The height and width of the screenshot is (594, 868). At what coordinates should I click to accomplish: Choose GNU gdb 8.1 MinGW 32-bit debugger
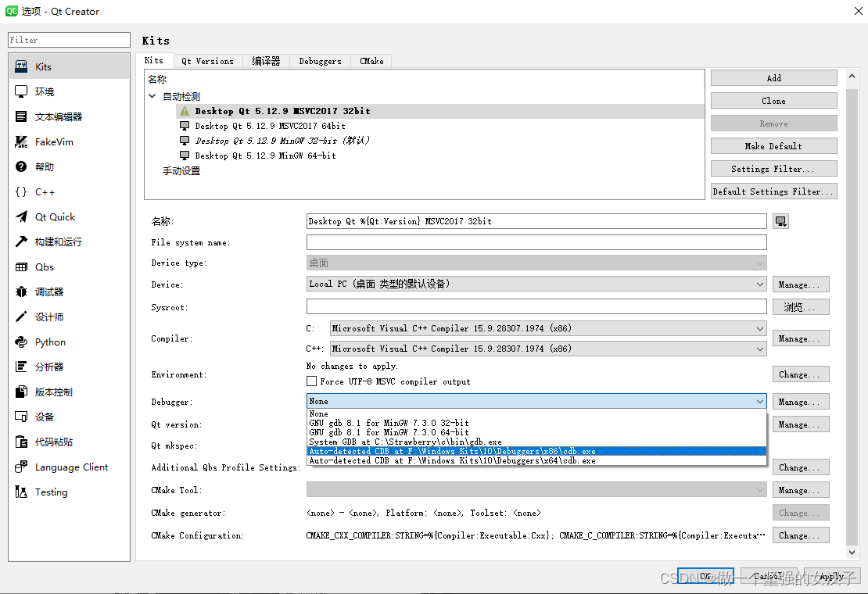pyautogui.click(x=536, y=423)
